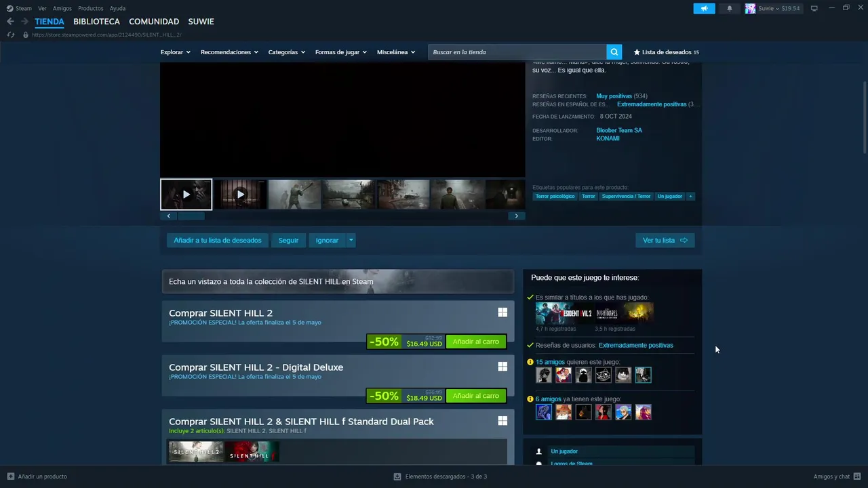Open the Ver menu
The height and width of the screenshot is (488, 868).
coord(42,8)
